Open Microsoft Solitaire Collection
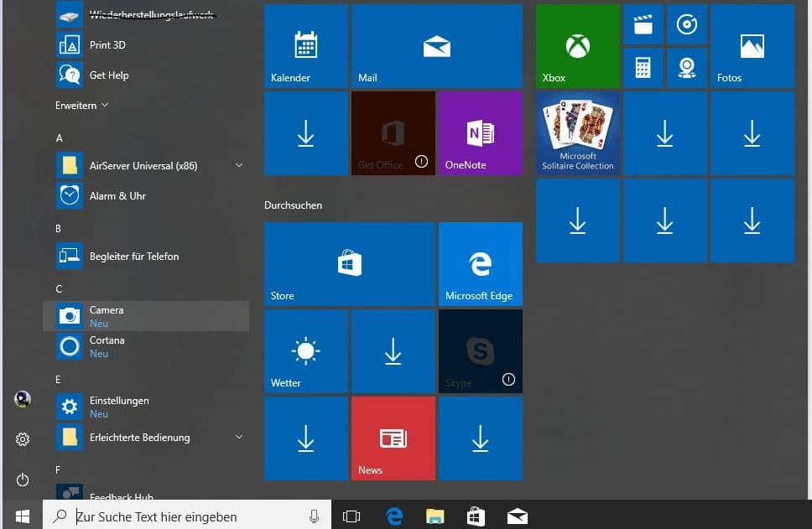Viewport: 812px width, 529px height. (x=577, y=132)
